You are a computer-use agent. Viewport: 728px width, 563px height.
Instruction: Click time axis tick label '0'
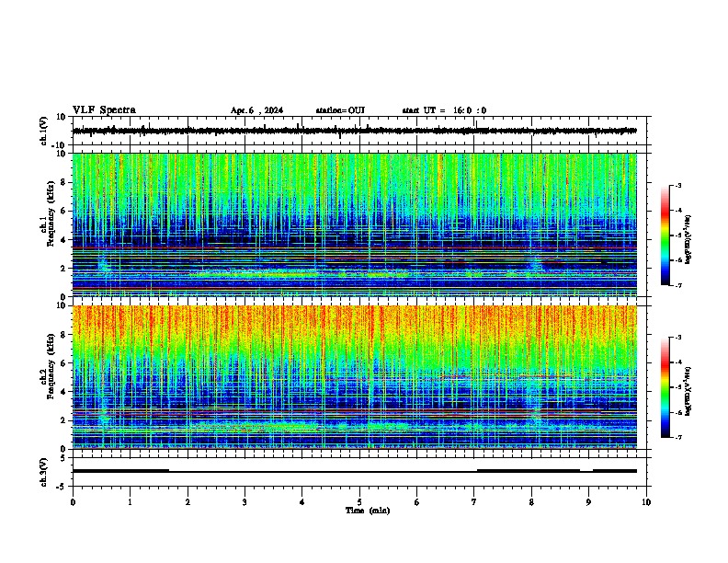tap(73, 502)
